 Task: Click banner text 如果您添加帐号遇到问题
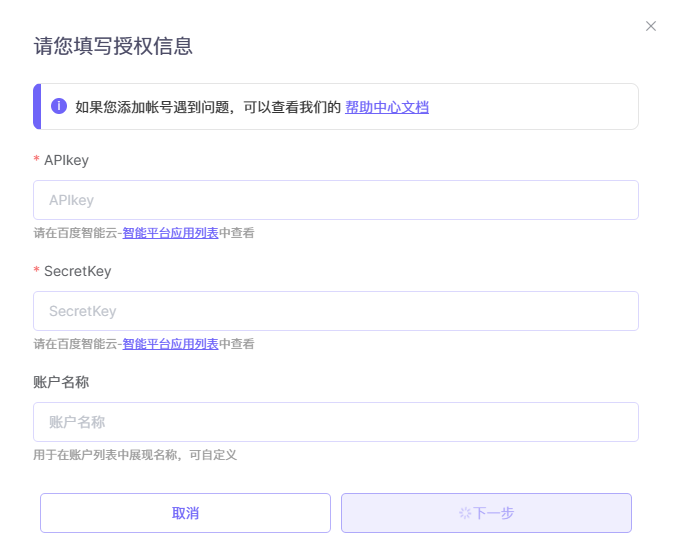click(152, 107)
